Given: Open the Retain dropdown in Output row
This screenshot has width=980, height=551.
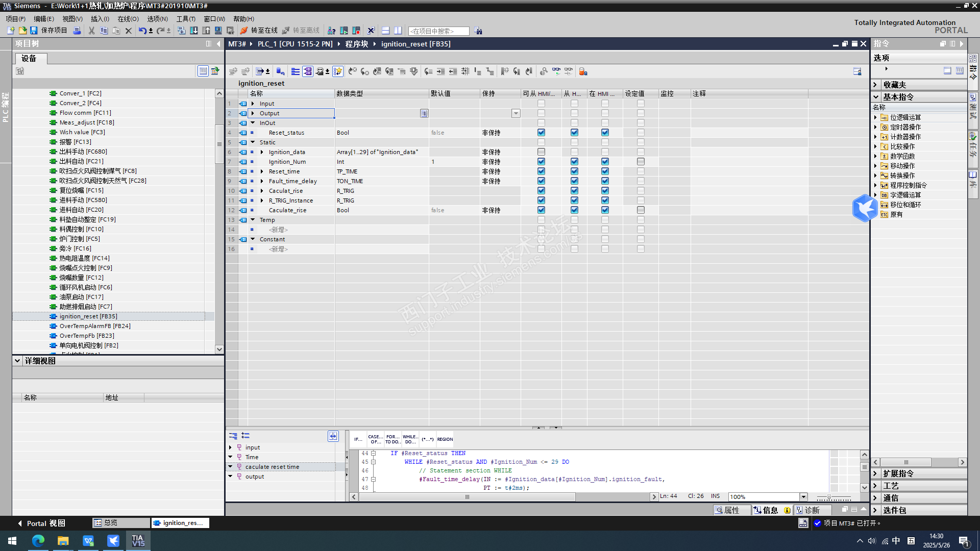Looking at the screenshot, I should (x=516, y=113).
